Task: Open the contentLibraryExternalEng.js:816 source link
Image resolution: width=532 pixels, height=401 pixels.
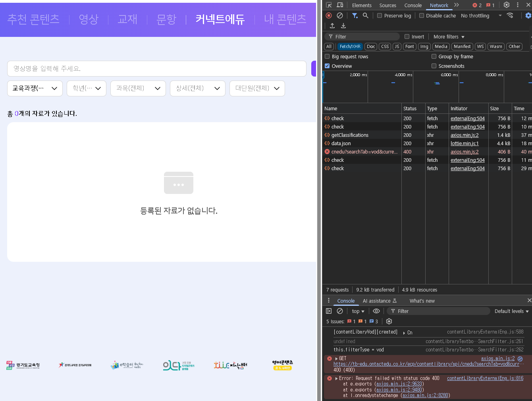Action: (x=485, y=378)
